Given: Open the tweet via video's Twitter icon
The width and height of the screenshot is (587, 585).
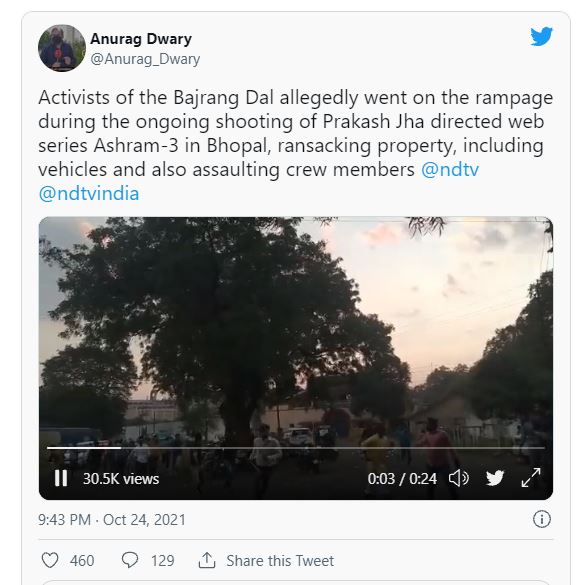Looking at the screenshot, I should point(495,478).
